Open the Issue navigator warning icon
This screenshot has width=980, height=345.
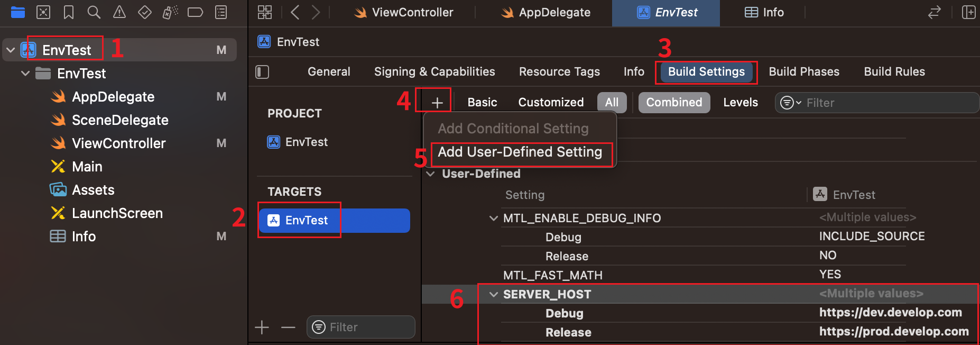(119, 12)
